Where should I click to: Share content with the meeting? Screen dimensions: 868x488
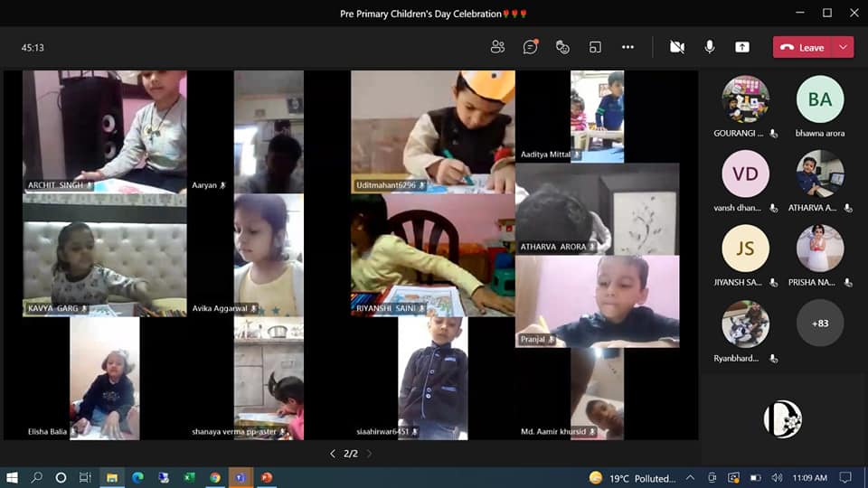741,47
